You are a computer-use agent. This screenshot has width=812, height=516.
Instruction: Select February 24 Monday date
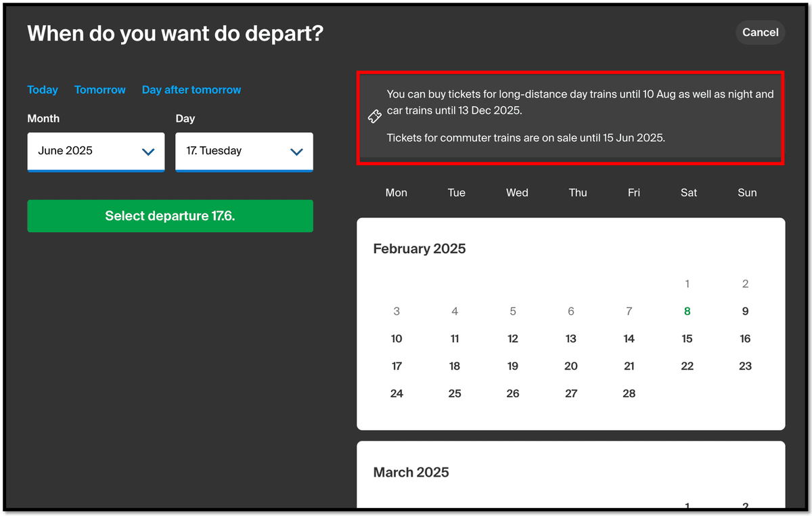tap(397, 393)
